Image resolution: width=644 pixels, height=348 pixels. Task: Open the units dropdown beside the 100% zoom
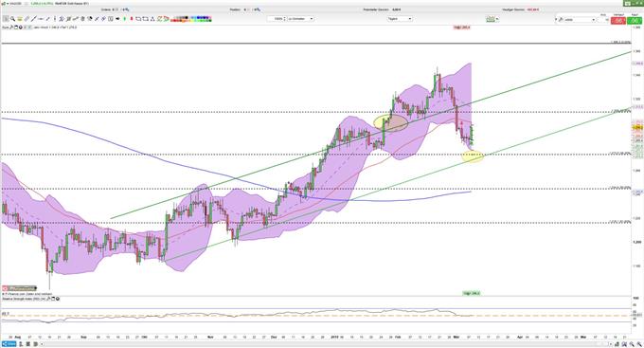point(300,19)
